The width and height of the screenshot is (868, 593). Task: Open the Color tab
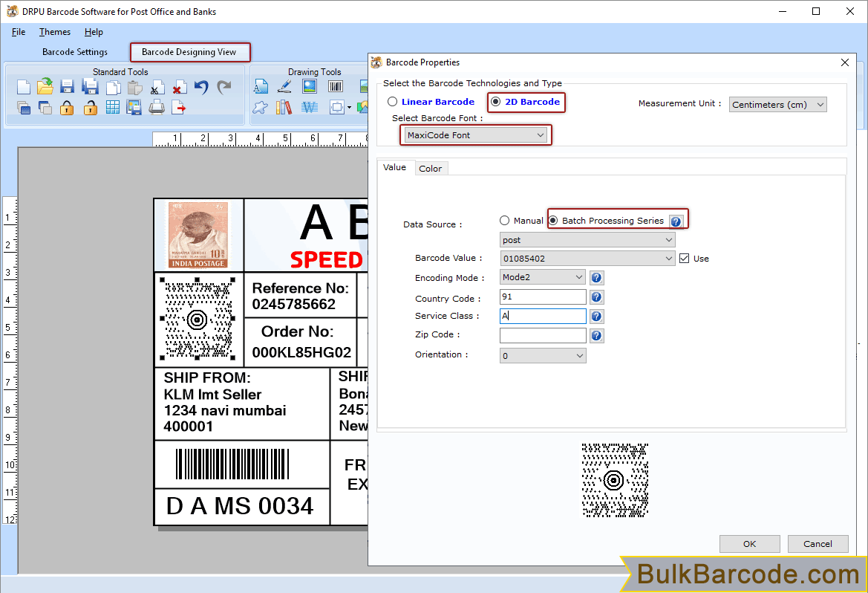[x=430, y=169]
